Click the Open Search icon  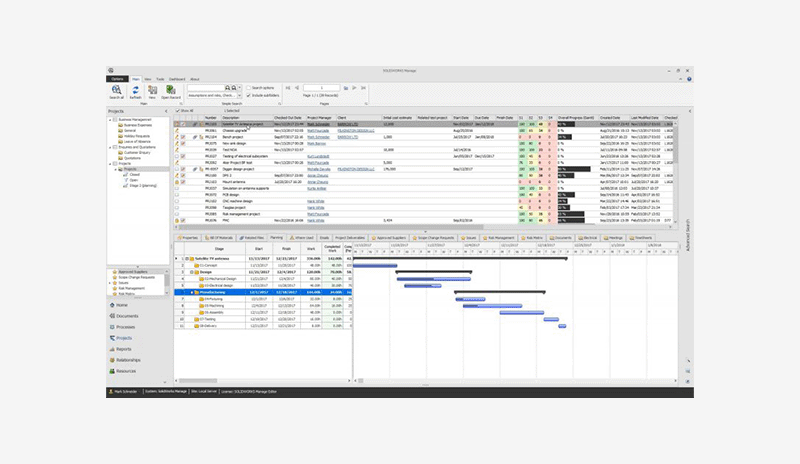tap(169, 90)
